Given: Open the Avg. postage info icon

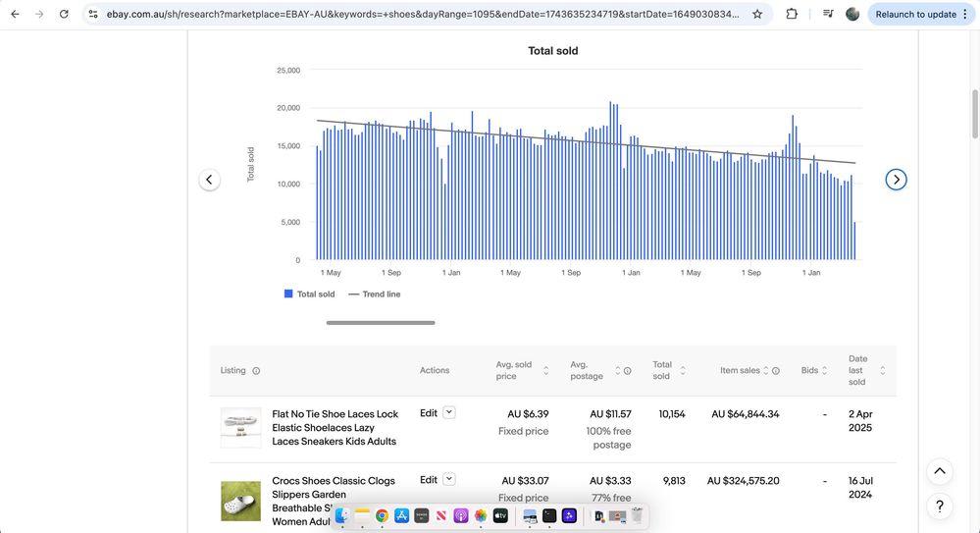Looking at the screenshot, I should [x=628, y=370].
